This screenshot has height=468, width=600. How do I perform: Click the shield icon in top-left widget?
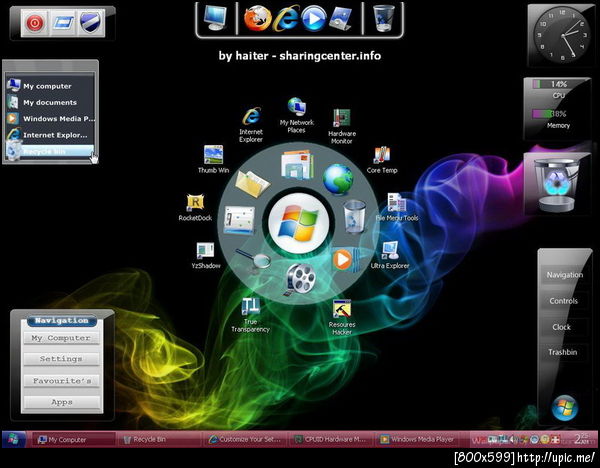click(x=91, y=23)
